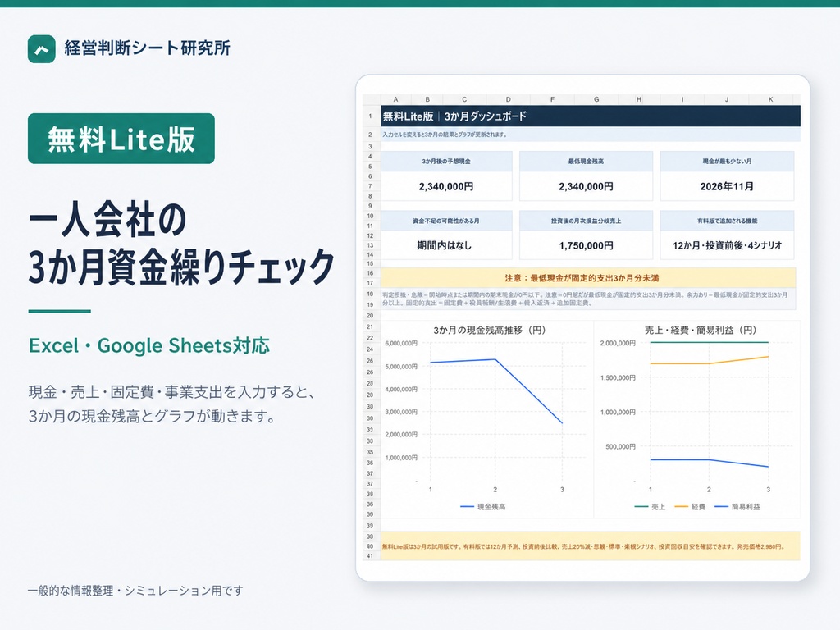The width and height of the screenshot is (840, 630).
Task: Click the chart title 売上・経費・簡易利益（円）
Action: point(701,330)
